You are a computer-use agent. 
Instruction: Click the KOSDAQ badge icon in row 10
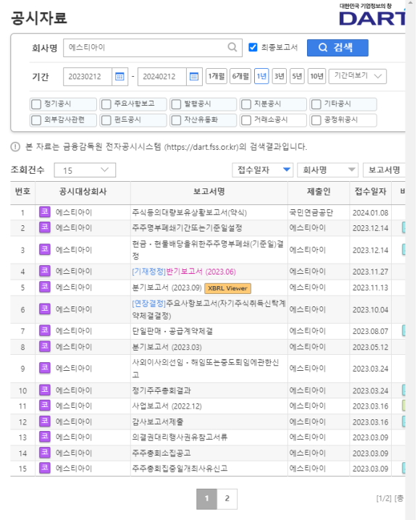45,390
